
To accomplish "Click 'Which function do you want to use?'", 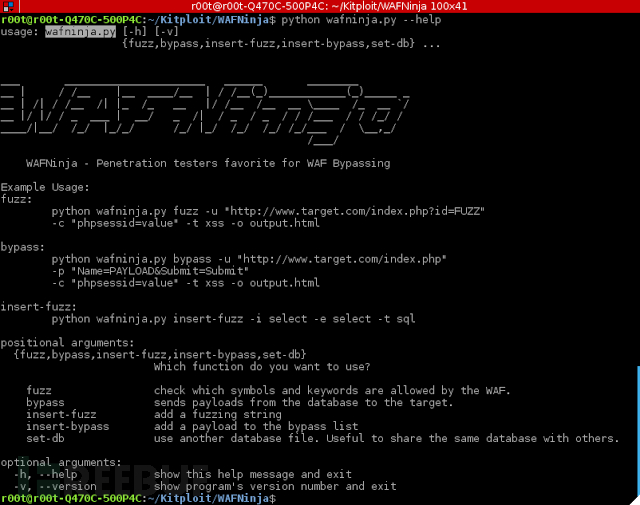I will [262, 367].
